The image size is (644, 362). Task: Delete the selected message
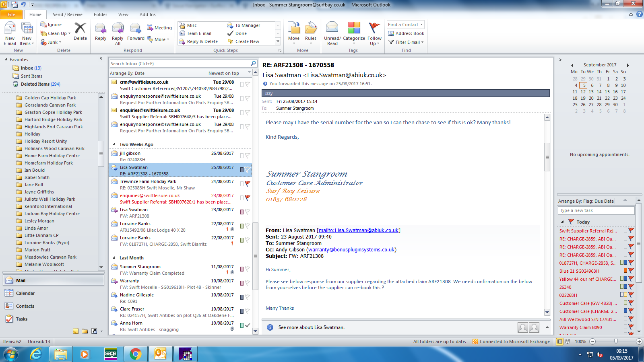pos(80,31)
